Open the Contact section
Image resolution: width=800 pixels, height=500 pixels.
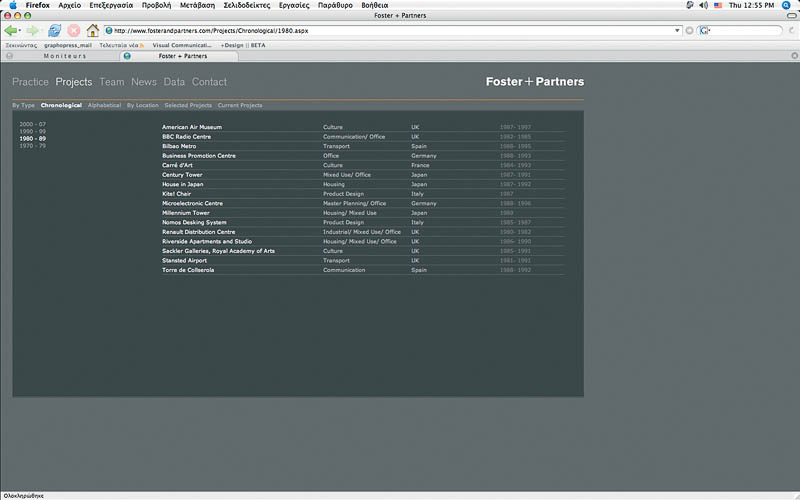tap(209, 82)
